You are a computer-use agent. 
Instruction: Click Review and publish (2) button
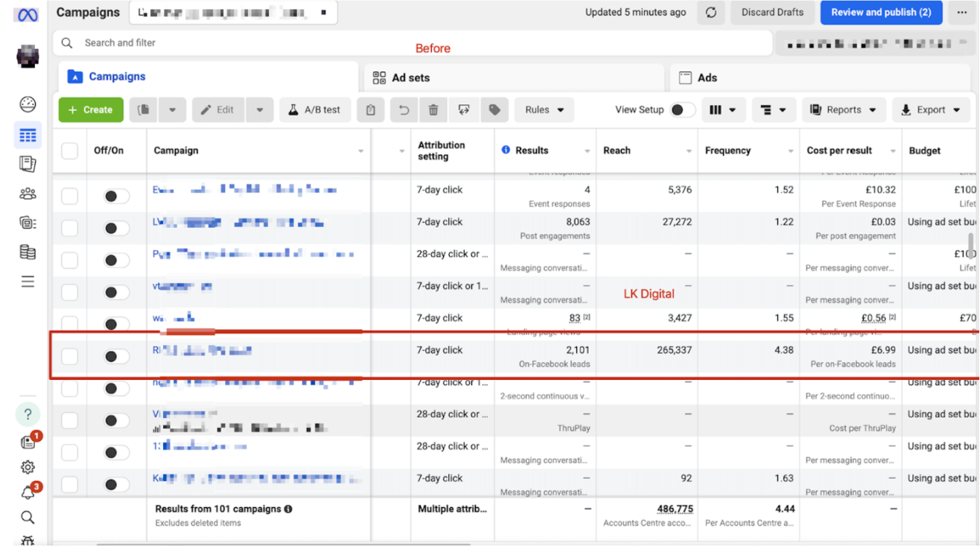(881, 13)
